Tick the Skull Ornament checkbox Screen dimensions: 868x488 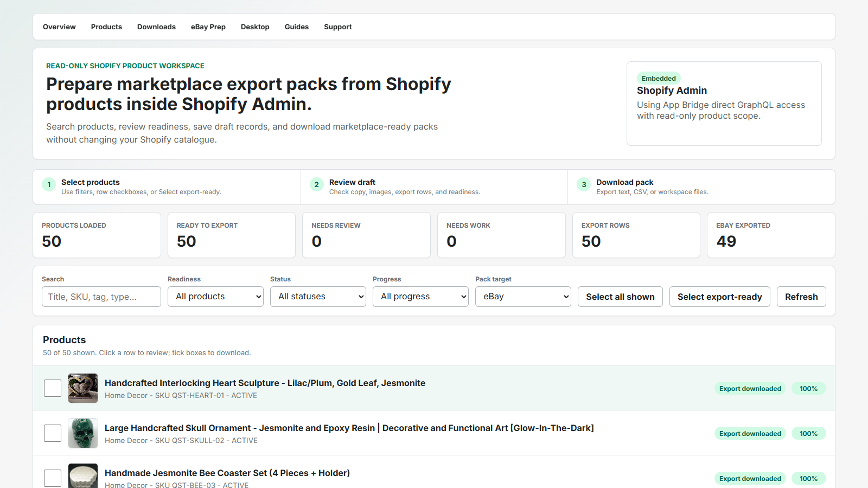53,433
